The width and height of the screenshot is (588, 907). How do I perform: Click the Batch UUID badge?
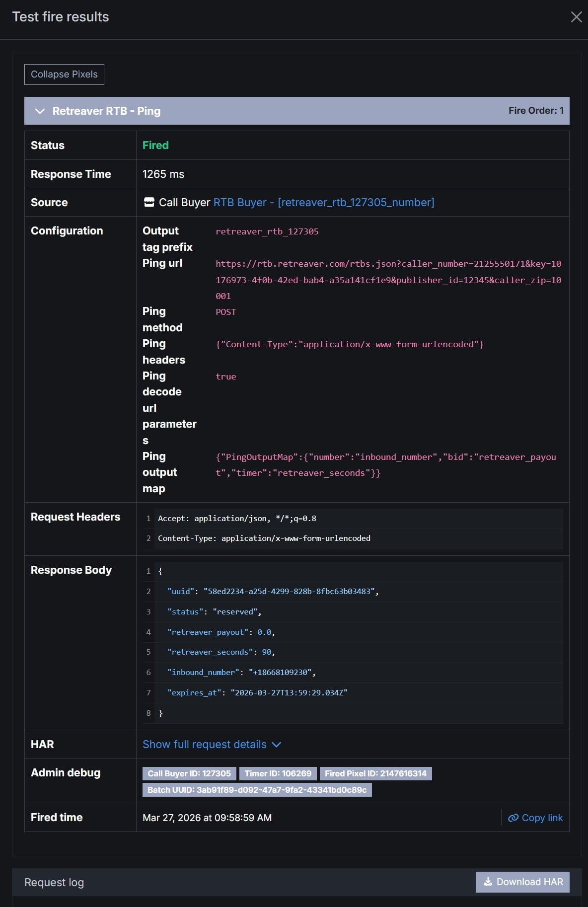(257, 790)
